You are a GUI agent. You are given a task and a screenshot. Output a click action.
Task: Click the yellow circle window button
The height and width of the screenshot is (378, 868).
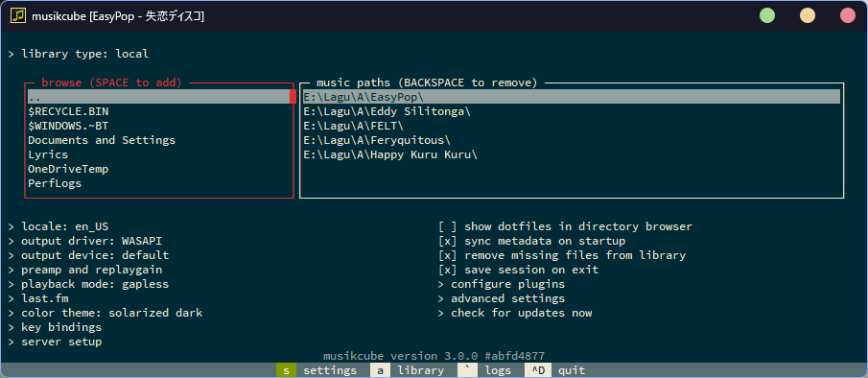[808, 16]
